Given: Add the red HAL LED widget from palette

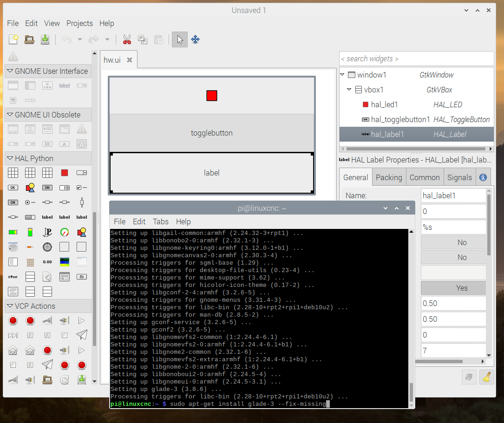Looking at the screenshot, I should [x=65, y=173].
